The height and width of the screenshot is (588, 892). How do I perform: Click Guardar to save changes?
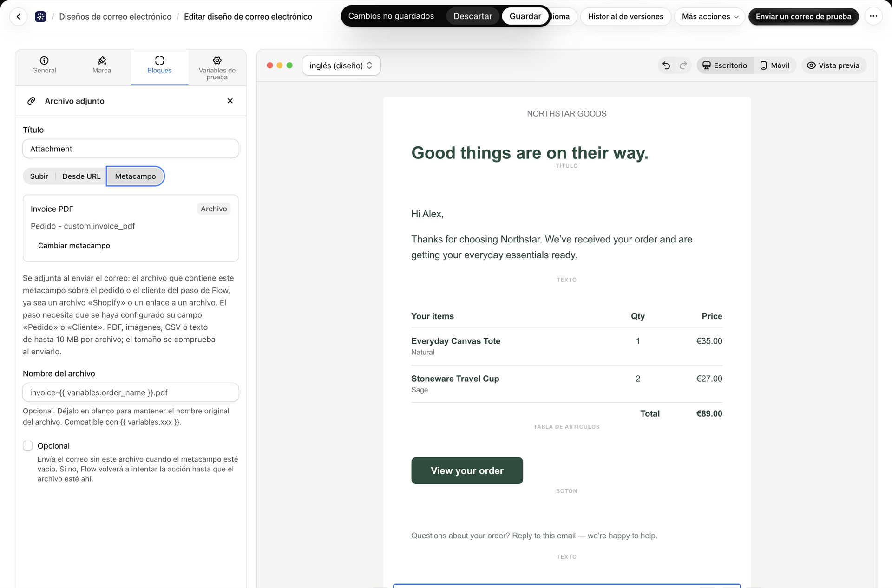click(x=525, y=16)
